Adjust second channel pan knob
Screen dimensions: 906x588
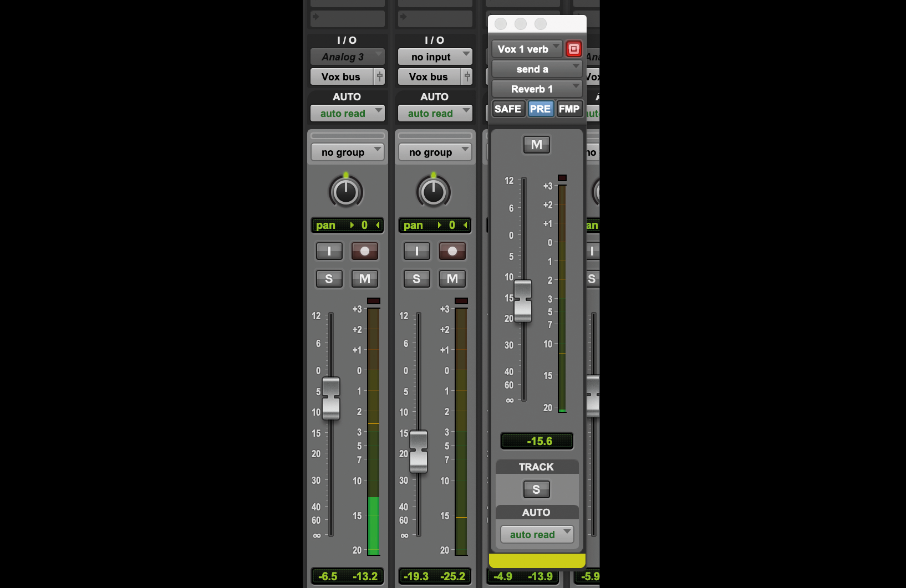434,192
